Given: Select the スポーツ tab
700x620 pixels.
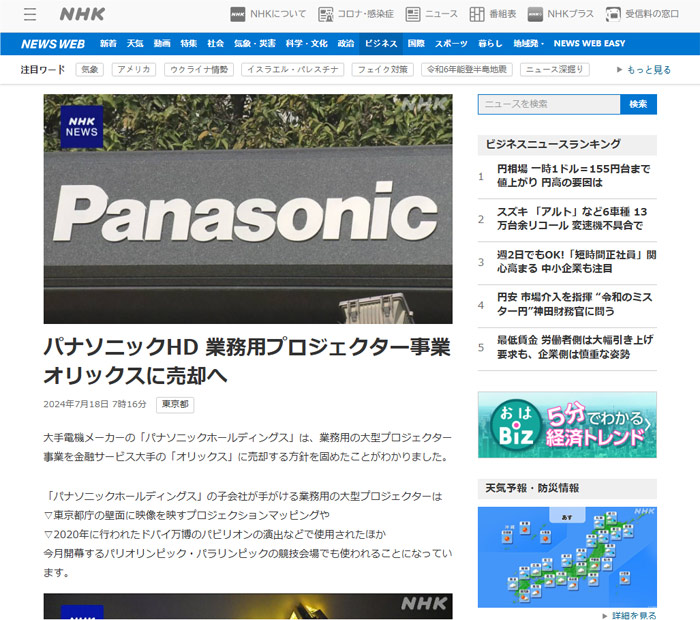Looking at the screenshot, I should [x=451, y=44].
